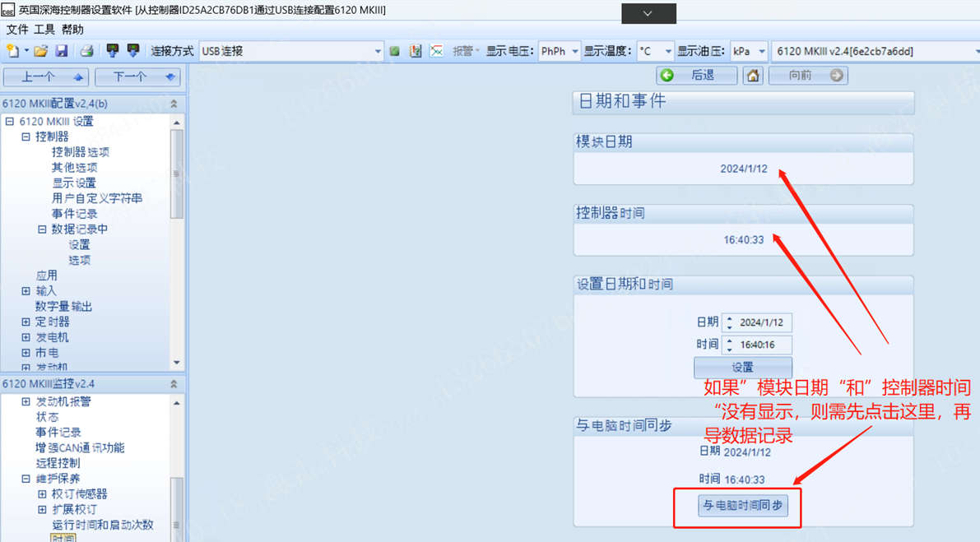Select 控制器选项 in the tree
Viewport: 980px width, 542px height.
click(80, 151)
